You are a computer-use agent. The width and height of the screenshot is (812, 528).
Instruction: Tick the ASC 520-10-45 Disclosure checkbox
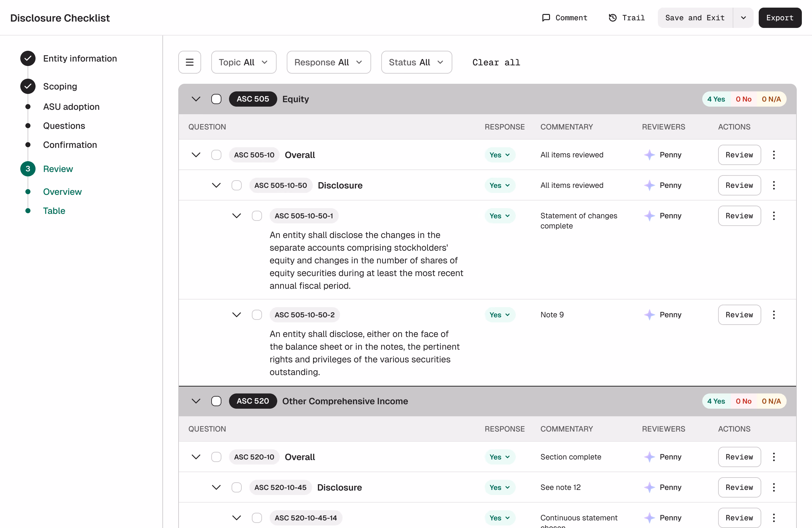click(x=236, y=487)
